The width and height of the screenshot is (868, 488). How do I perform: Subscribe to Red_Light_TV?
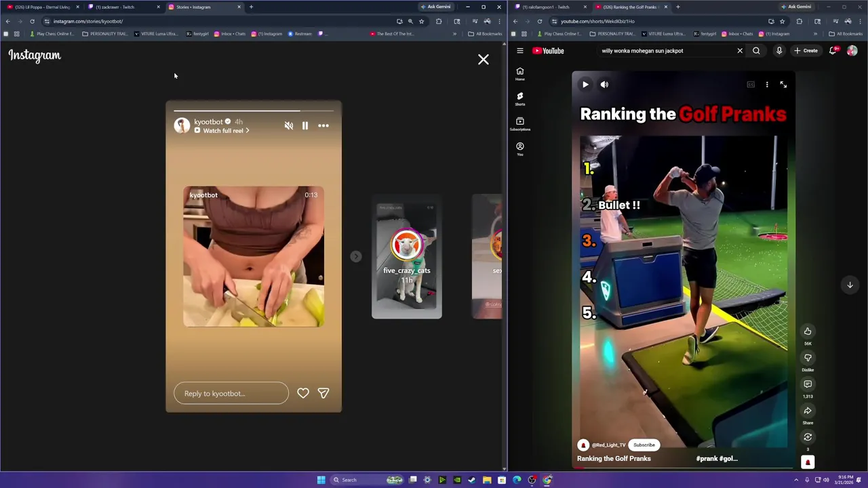pyautogui.click(x=644, y=445)
